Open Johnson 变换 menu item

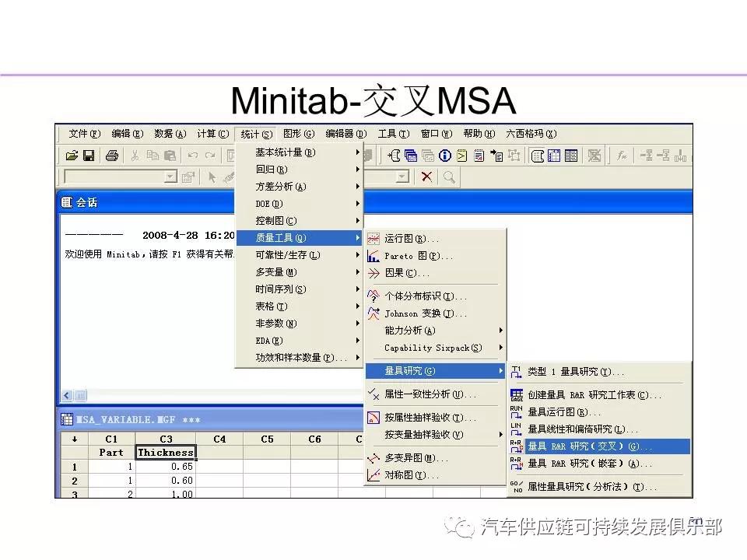[434, 313]
